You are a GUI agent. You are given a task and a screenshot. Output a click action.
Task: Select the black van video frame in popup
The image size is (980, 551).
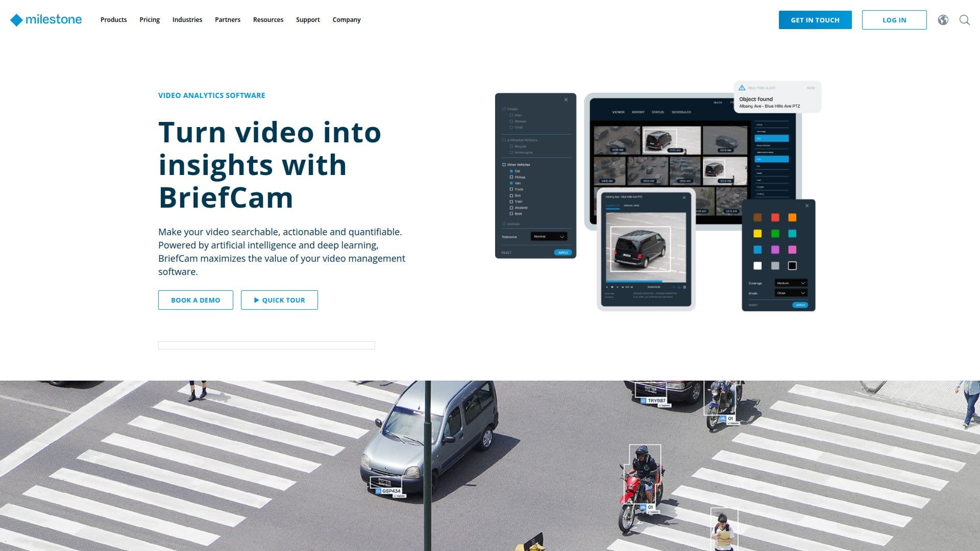tap(641, 249)
